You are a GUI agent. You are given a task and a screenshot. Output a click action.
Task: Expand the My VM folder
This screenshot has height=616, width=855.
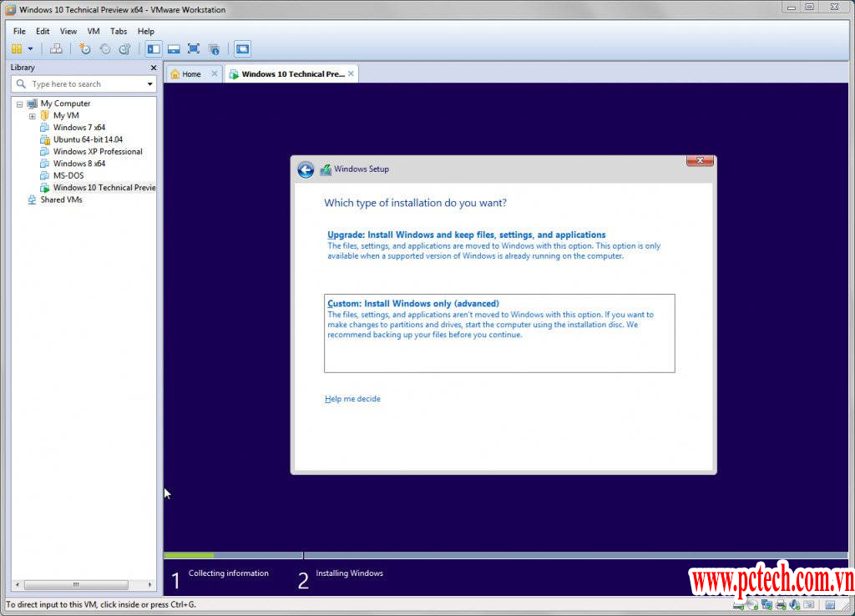coord(33,116)
